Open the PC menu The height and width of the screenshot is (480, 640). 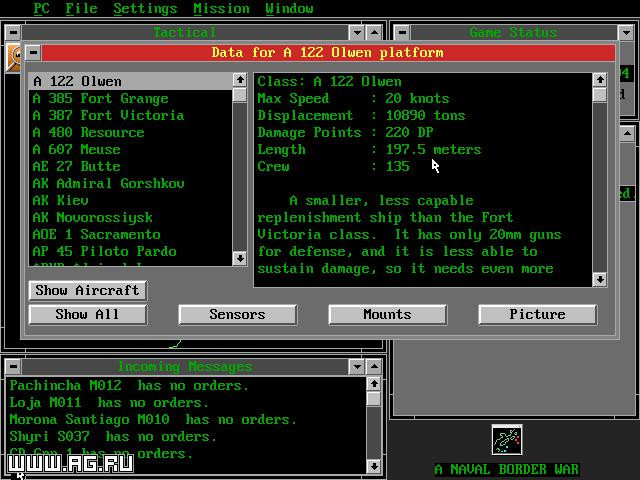click(41, 8)
